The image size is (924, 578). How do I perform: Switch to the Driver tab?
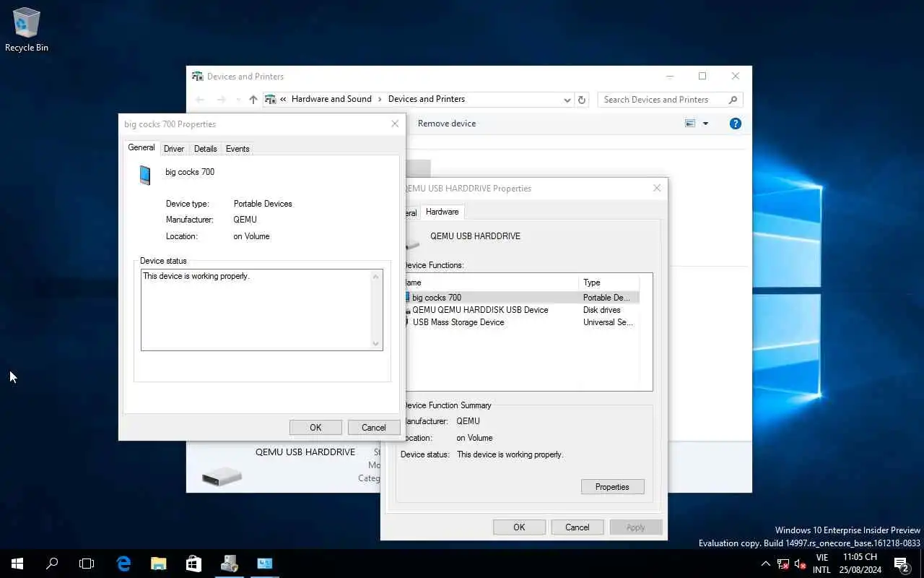tap(174, 148)
